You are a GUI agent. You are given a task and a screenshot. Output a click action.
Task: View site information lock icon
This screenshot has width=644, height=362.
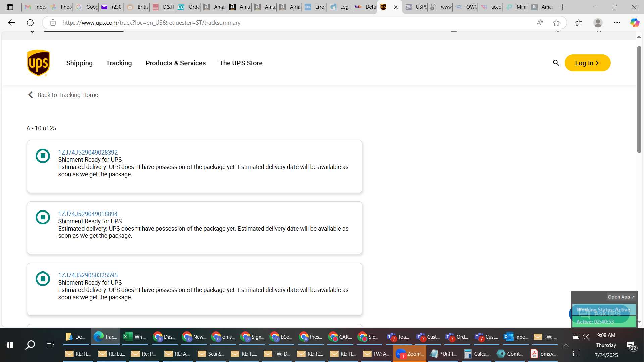pos(53,23)
